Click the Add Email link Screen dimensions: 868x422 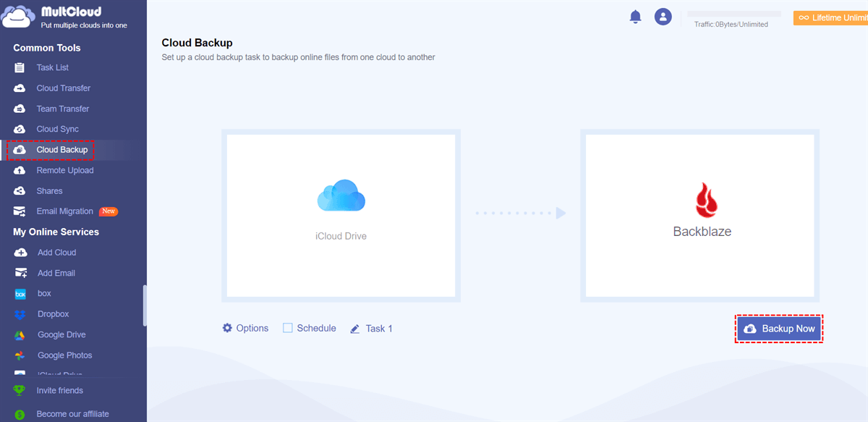(56, 273)
